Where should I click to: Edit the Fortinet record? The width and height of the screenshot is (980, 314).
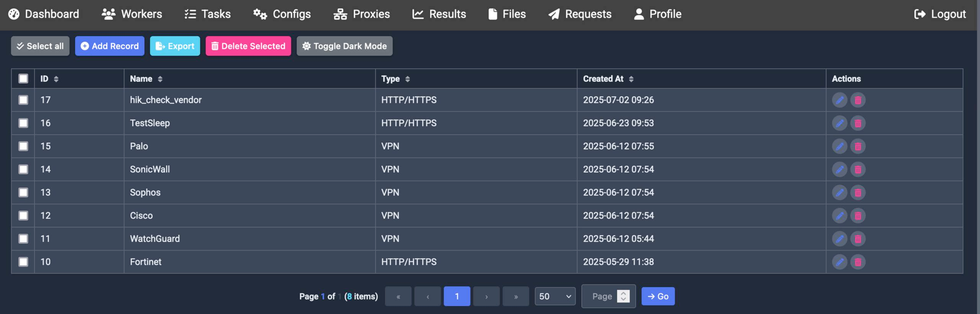[x=839, y=262]
